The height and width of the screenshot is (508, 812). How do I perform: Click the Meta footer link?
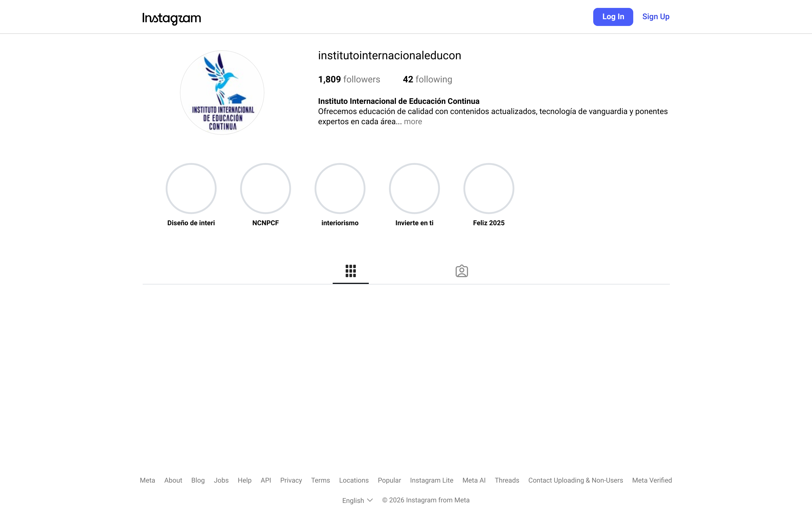pyautogui.click(x=147, y=480)
